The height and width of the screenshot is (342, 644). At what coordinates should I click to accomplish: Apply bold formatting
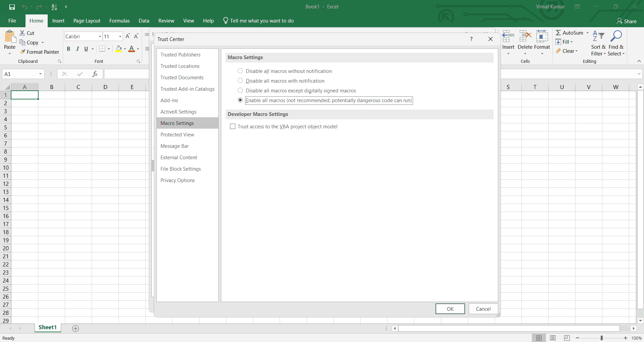pyautogui.click(x=68, y=49)
